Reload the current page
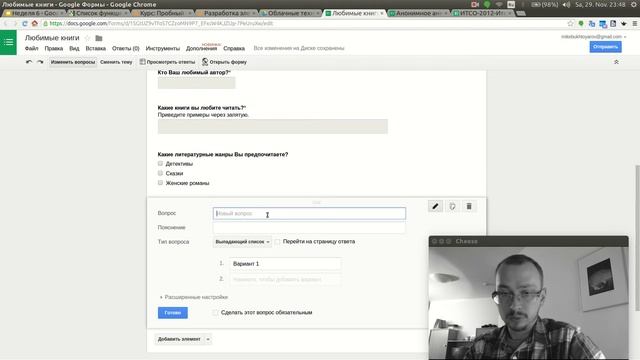 point(25,24)
